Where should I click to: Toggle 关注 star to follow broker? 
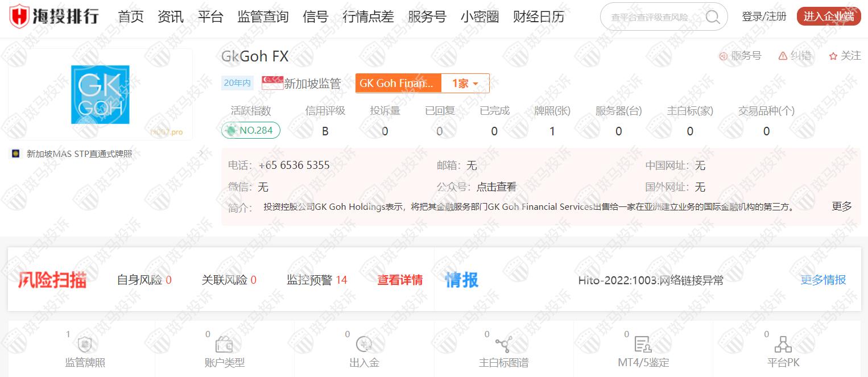tap(833, 56)
